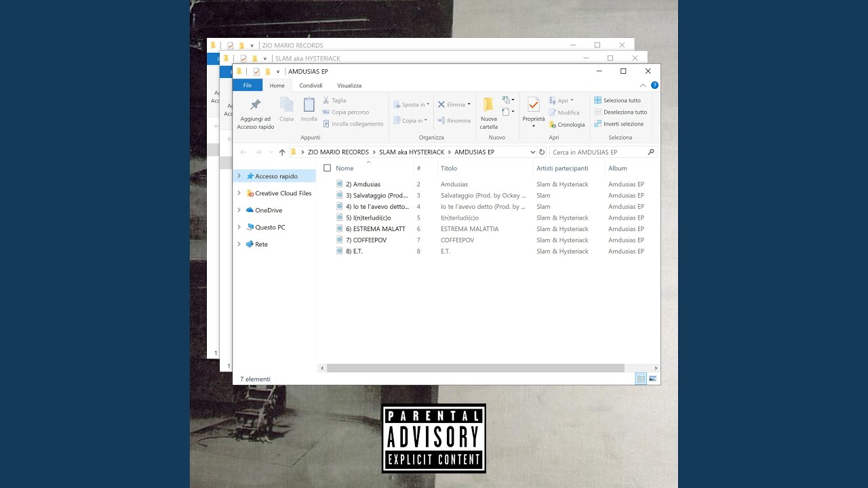The width and height of the screenshot is (868, 488).
Task: Open the recent locations dropdown arrow
Action: (x=271, y=152)
